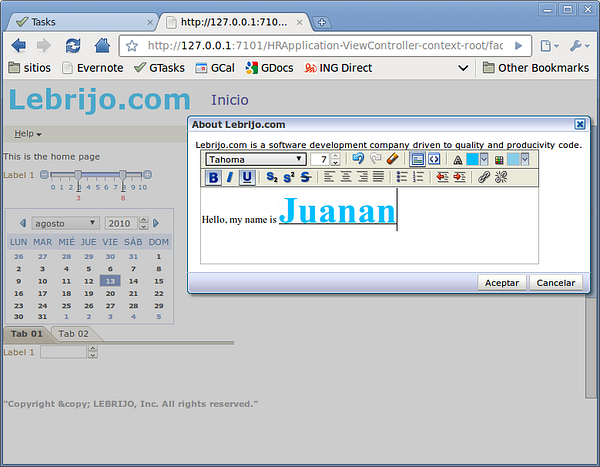This screenshot has width=600, height=467.
Task: Justify the text with full alignment icon
Action: pyautogui.click(x=379, y=177)
